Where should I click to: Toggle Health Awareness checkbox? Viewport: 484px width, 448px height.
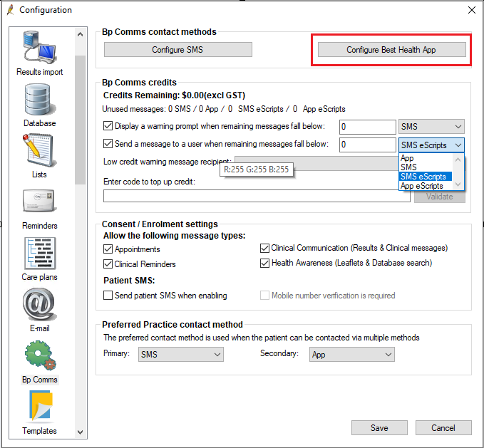click(264, 263)
